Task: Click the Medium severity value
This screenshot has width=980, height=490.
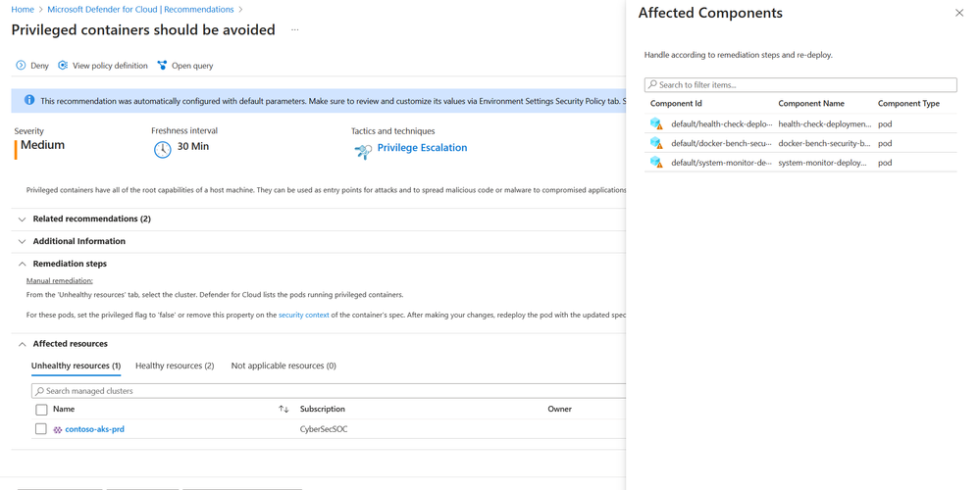Action: click(x=42, y=145)
